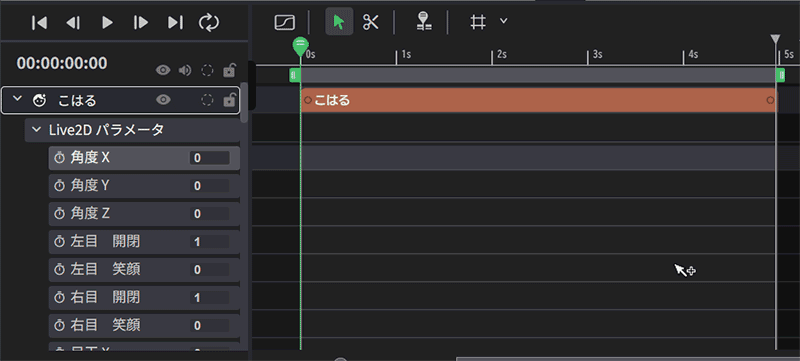Jump to the last frame of the timeline
Screen dimensions: 800x361
point(175,22)
